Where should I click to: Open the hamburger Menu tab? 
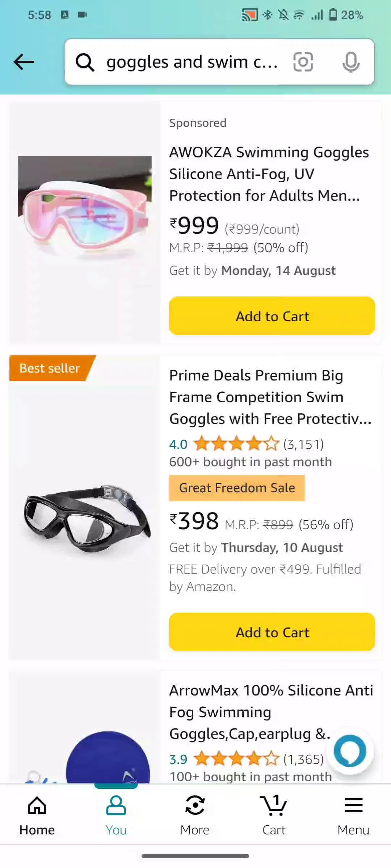(x=353, y=815)
